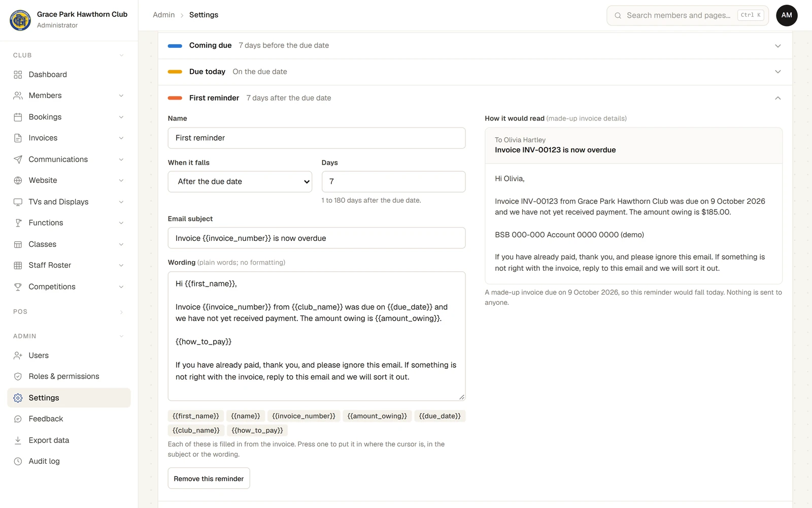Click the Invoices document icon

(18, 138)
